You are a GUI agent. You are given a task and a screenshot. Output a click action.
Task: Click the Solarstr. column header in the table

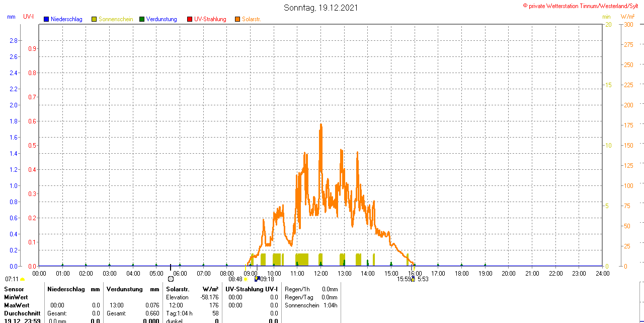(x=178, y=289)
